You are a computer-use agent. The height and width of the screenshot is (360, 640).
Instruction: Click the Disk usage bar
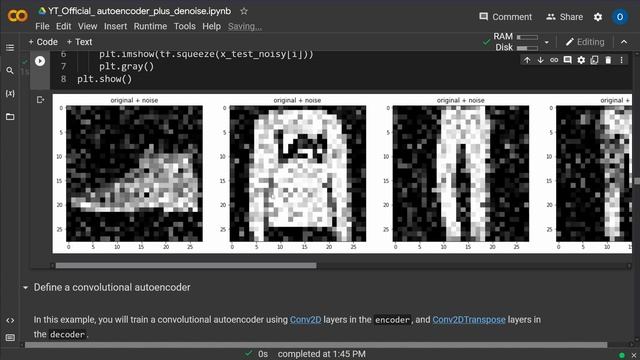click(x=527, y=48)
